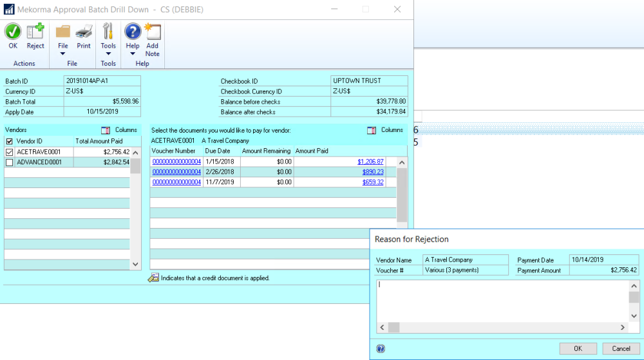Expand the Tools dropdown arrow
This screenshot has height=360, width=644.
pyautogui.click(x=108, y=53)
